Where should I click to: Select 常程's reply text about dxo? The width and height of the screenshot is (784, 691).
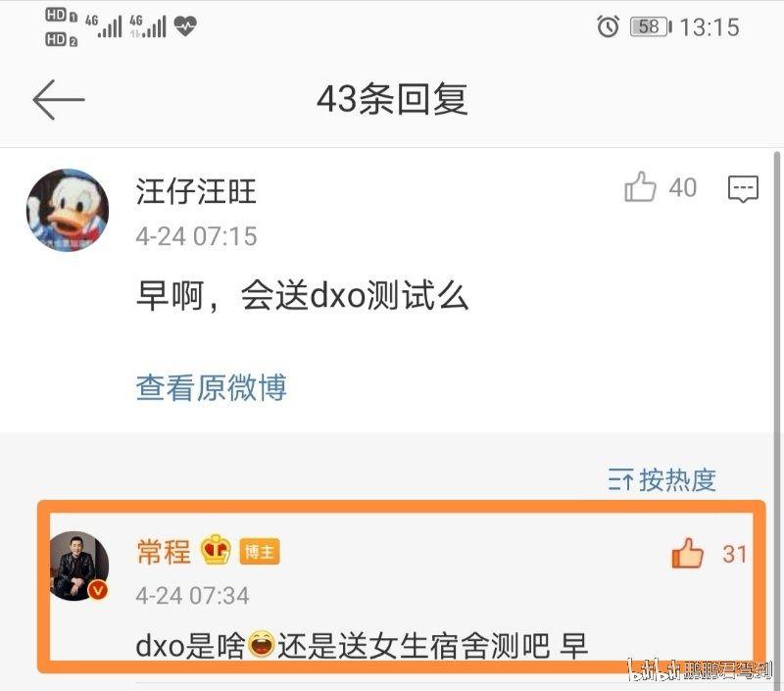pyautogui.click(x=362, y=646)
